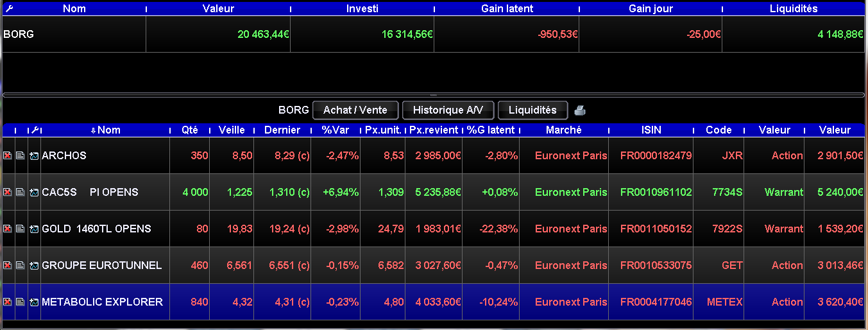Select the GROUPE EUROTUNNEL row name
Viewport: 868px width, 330px height.
pos(102,266)
